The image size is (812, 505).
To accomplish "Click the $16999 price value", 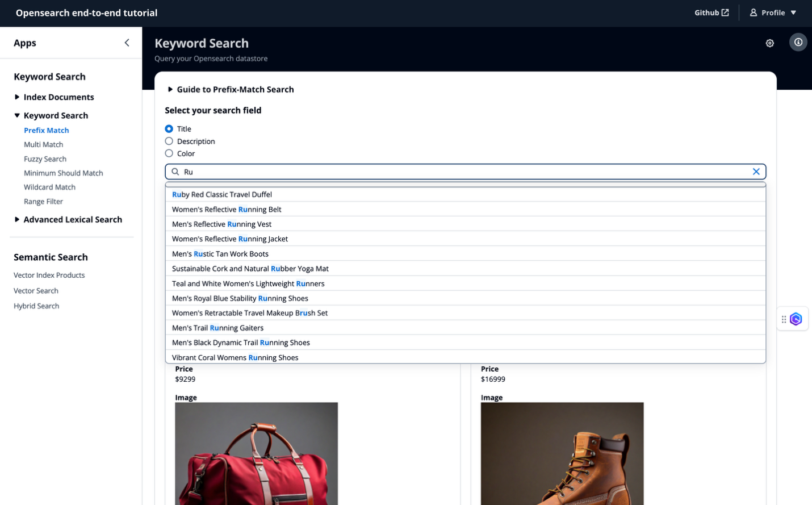I will click(x=493, y=379).
